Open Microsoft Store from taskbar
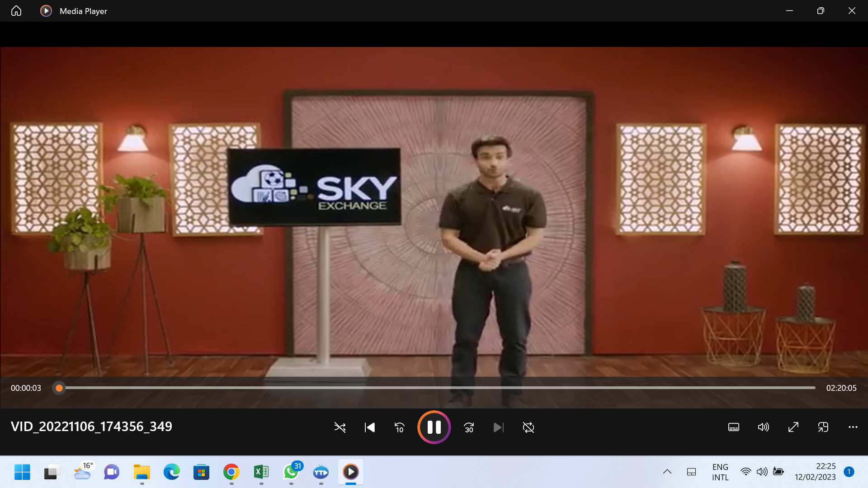Viewport: 868px width, 488px height. click(201, 472)
